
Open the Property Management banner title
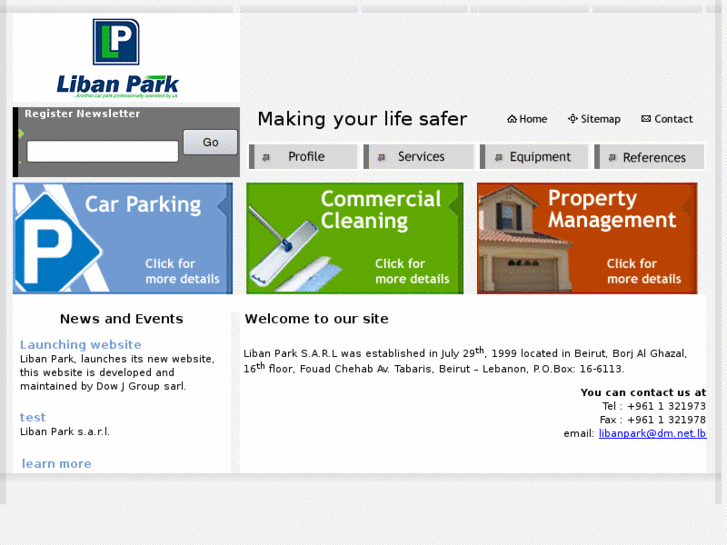[612, 209]
